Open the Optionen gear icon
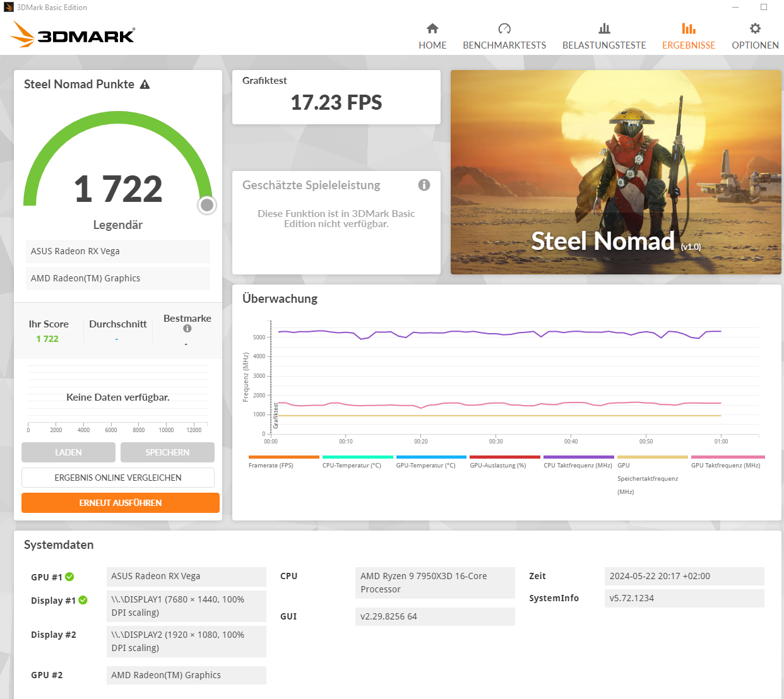Image resolution: width=784 pixels, height=699 pixels. pyautogui.click(x=755, y=28)
